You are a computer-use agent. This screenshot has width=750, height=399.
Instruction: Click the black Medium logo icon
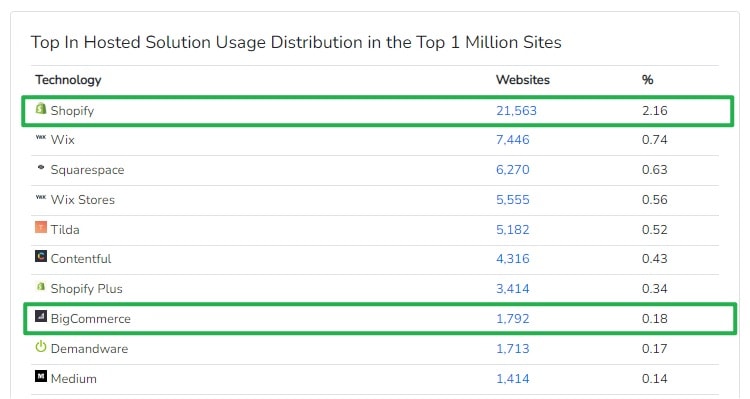click(41, 376)
